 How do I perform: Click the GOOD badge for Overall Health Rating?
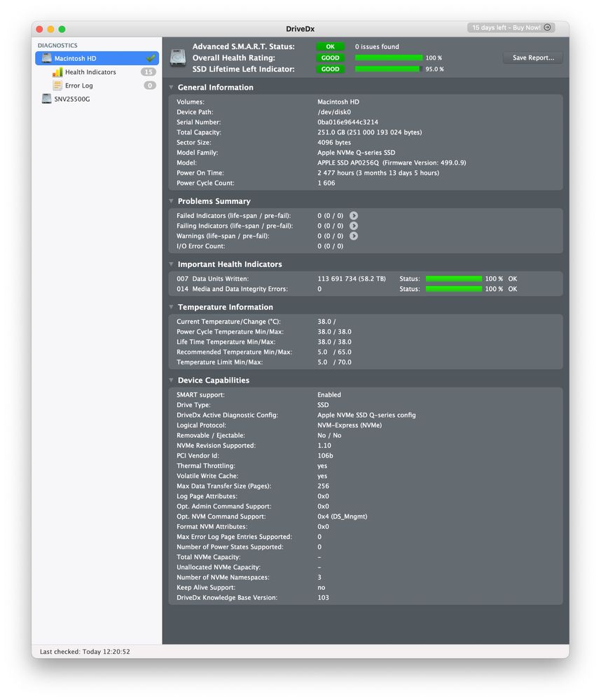coord(330,57)
